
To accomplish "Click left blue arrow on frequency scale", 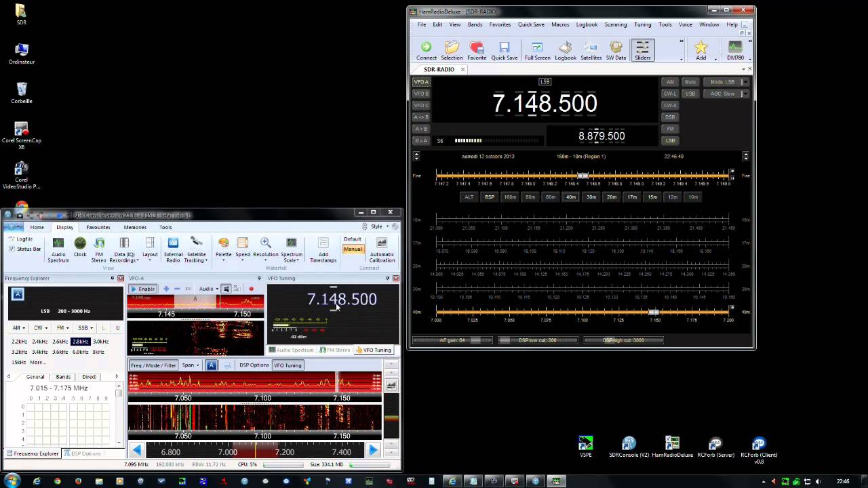I will [136, 450].
